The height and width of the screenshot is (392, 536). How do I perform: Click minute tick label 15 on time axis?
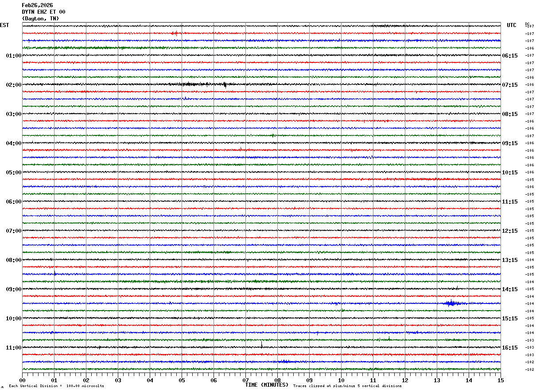[501, 380]
